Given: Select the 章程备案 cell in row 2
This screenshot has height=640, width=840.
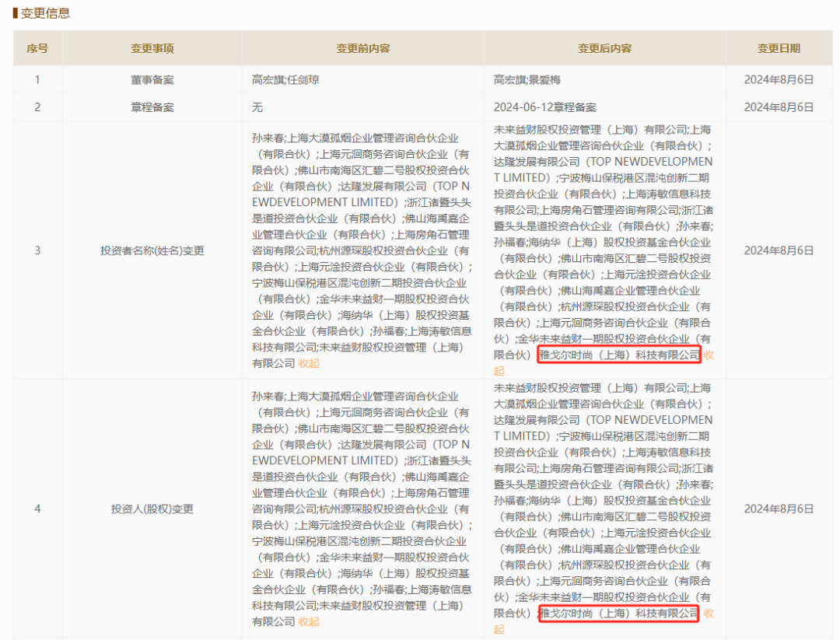Looking at the screenshot, I should [152, 107].
